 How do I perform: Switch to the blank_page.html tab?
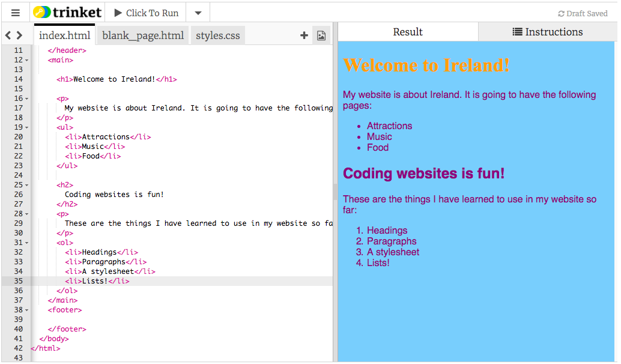pos(143,35)
